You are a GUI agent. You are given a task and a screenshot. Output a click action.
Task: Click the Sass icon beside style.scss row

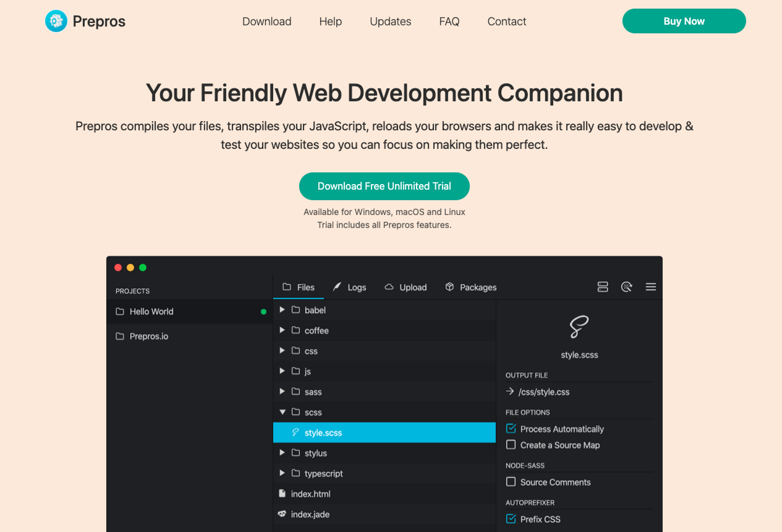[x=295, y=432]
